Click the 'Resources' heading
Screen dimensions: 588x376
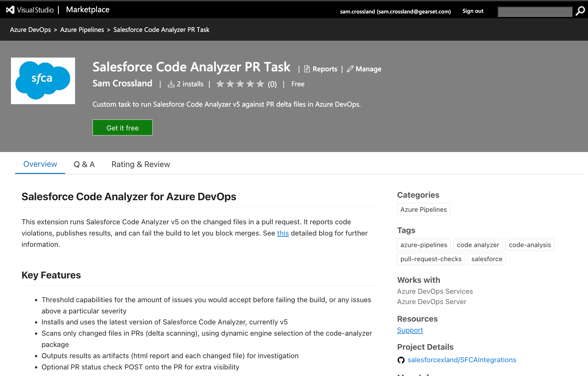point(417,319)
